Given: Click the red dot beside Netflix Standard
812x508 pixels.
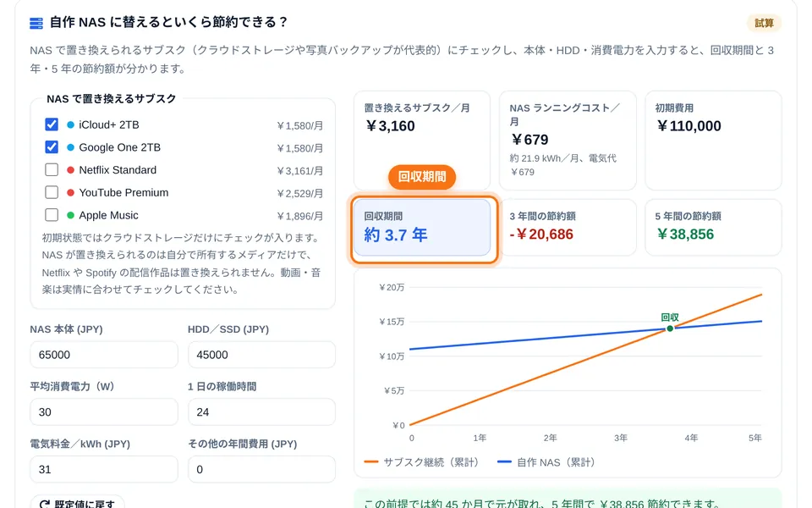Looking at the screenshot, I should pyautogui.click(x=70, y=170).
